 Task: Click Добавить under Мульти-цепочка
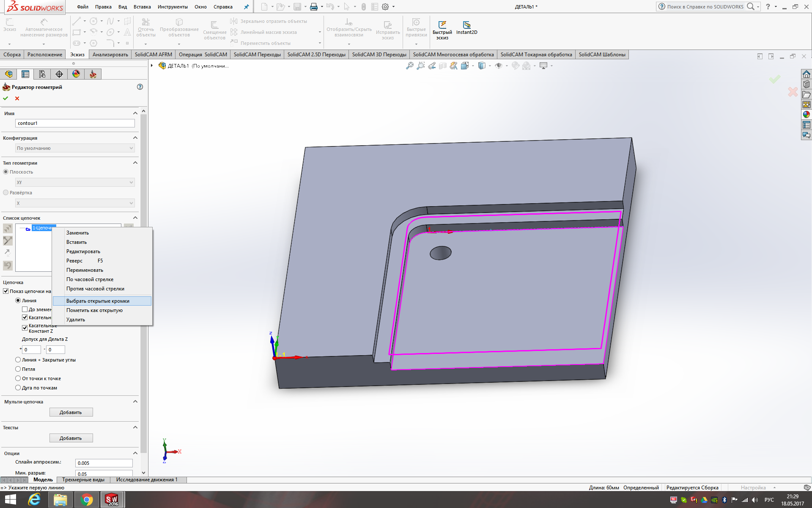pos(71,412)
